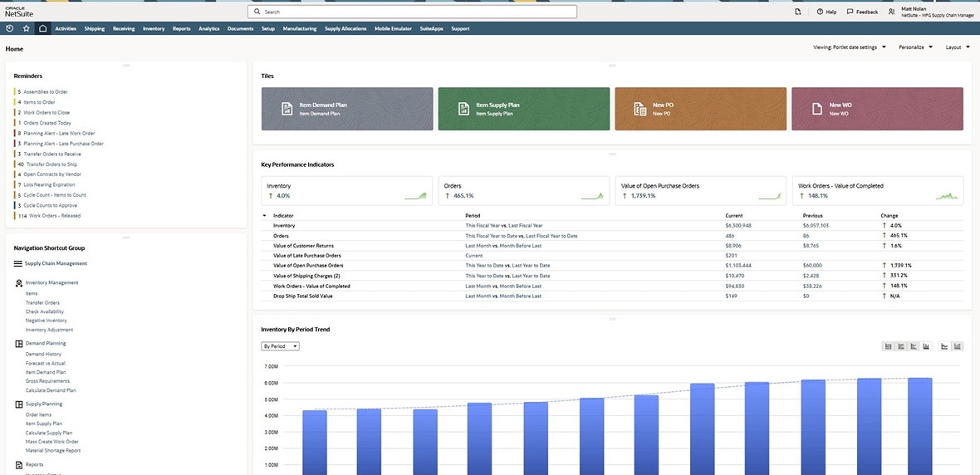Collapse the KPI Indicator table triangle
This screenshot has height=475, width=980.
tap(264, 215)
